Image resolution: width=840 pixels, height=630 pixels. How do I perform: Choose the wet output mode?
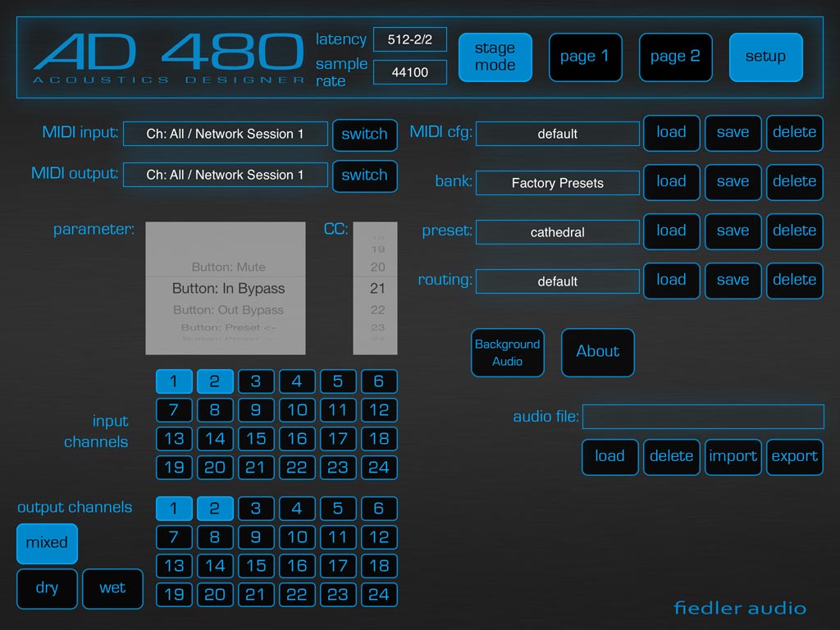point(112,588)
